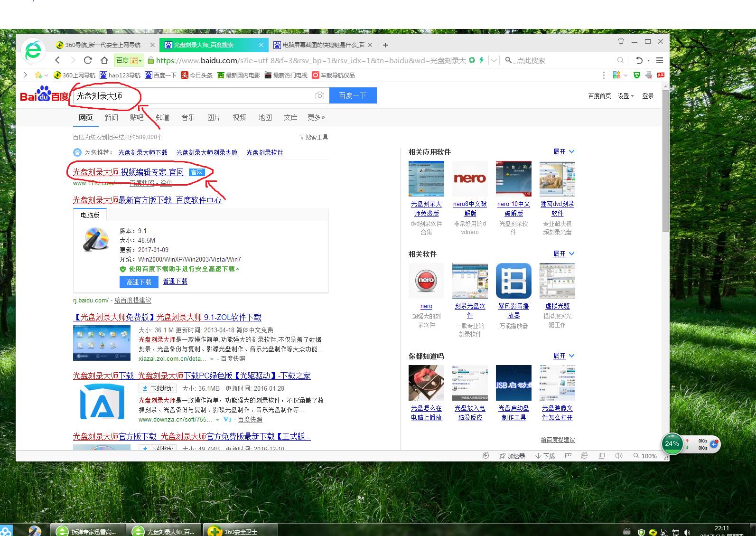Open the 百度 证 site identity dropdown
756x536 pixels.
pyautogui.click(x=129, y=60)
